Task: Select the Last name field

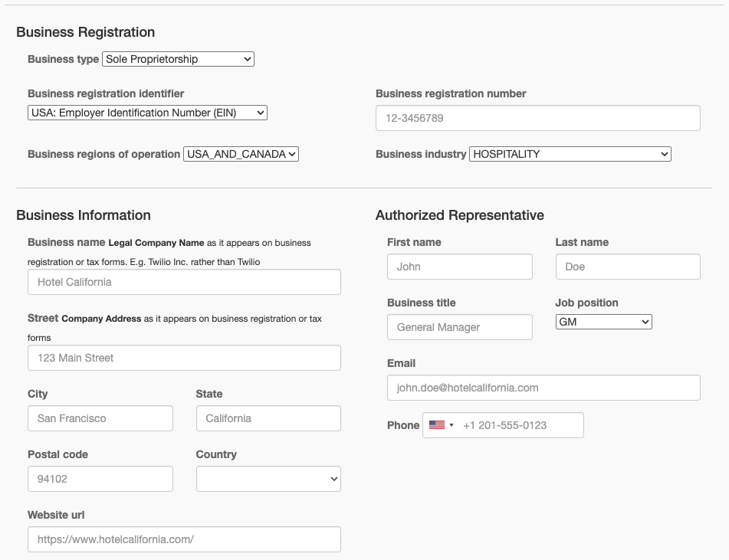Action: (x=627, y=267)
